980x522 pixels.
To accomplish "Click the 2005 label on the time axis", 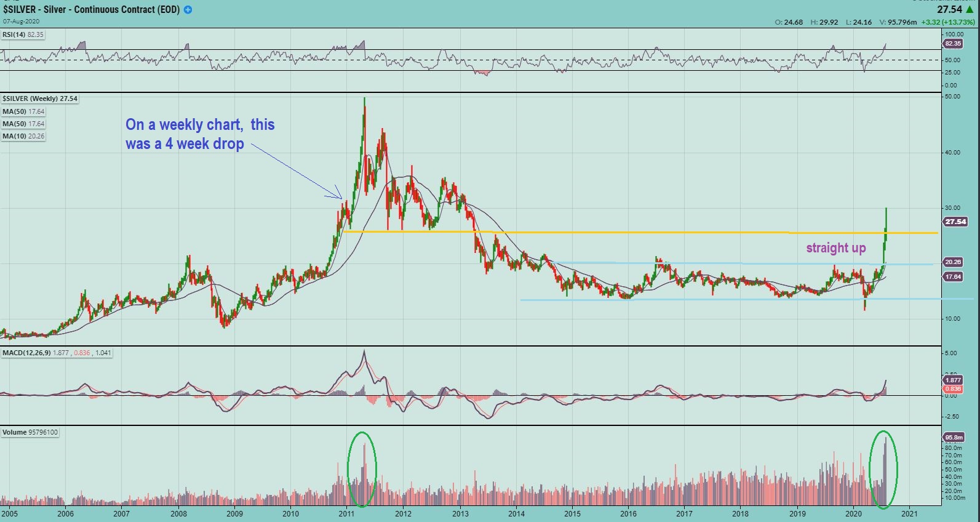I will tap(9, 514).
